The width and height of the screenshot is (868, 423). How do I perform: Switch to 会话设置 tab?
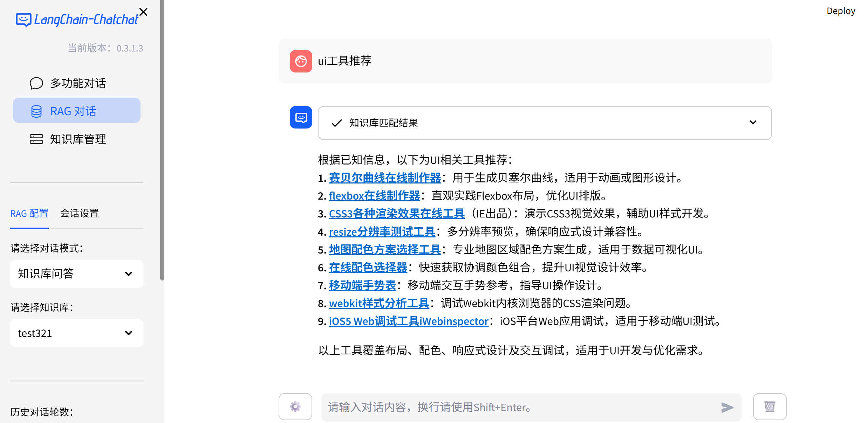[x=80, y=213]
